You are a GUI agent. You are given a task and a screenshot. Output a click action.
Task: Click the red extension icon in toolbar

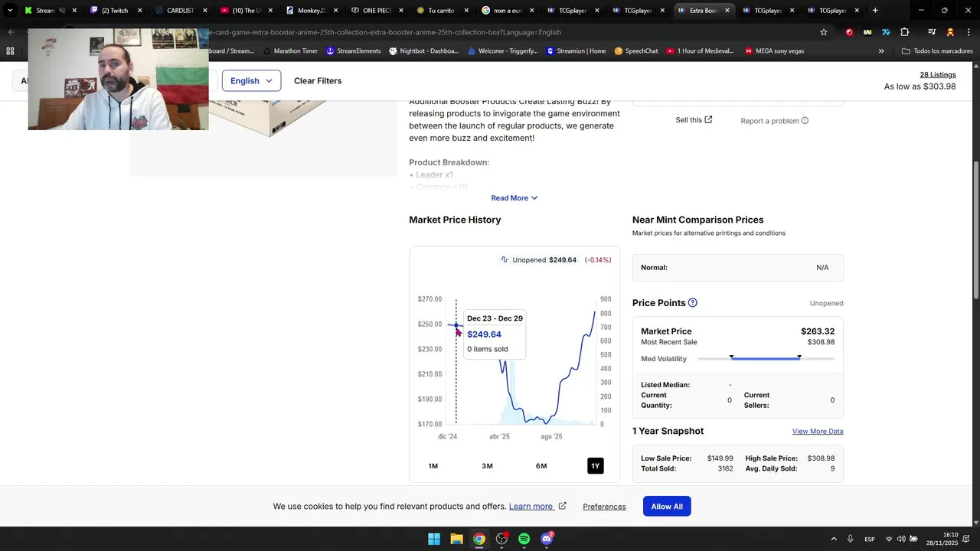[849, 32]
